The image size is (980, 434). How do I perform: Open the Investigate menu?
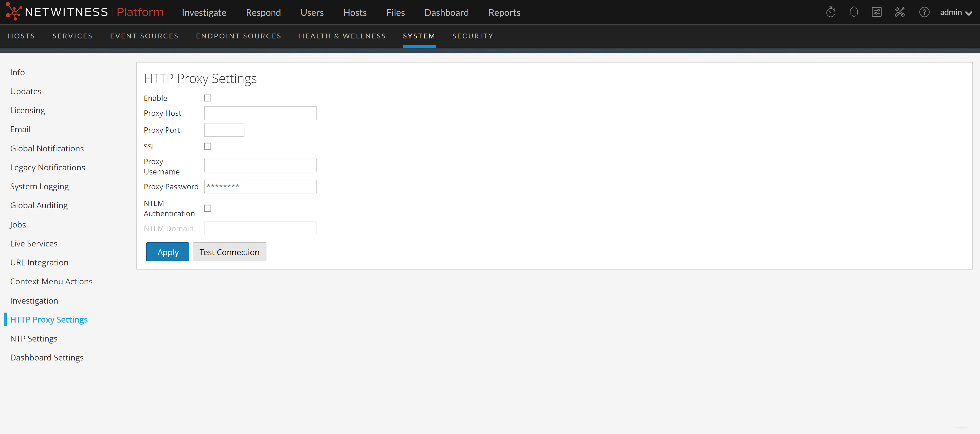[x=204, y=13]
